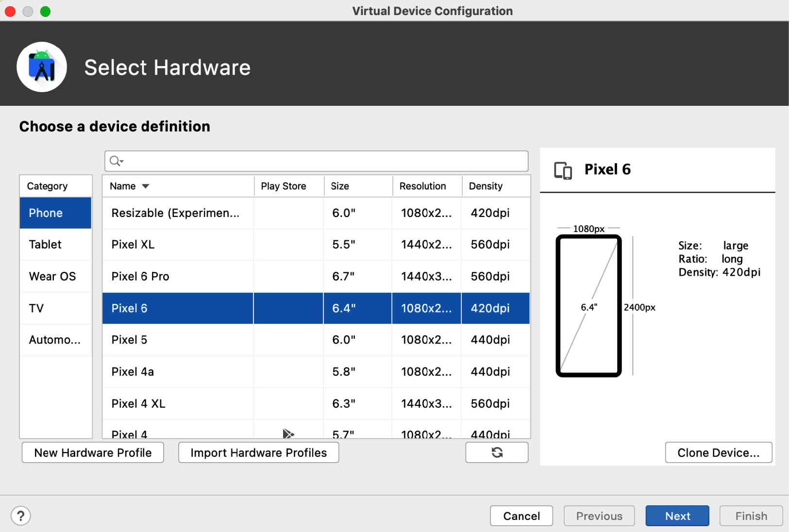Select the Pixel 5 device row
The width and height of the screenshot is (789, 532).
click(x=316, y=340)
